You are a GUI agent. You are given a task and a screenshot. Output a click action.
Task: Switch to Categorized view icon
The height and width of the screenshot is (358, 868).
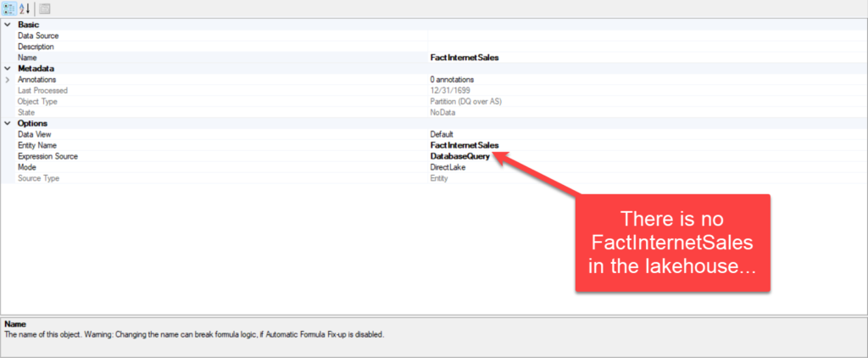[9, 8]
